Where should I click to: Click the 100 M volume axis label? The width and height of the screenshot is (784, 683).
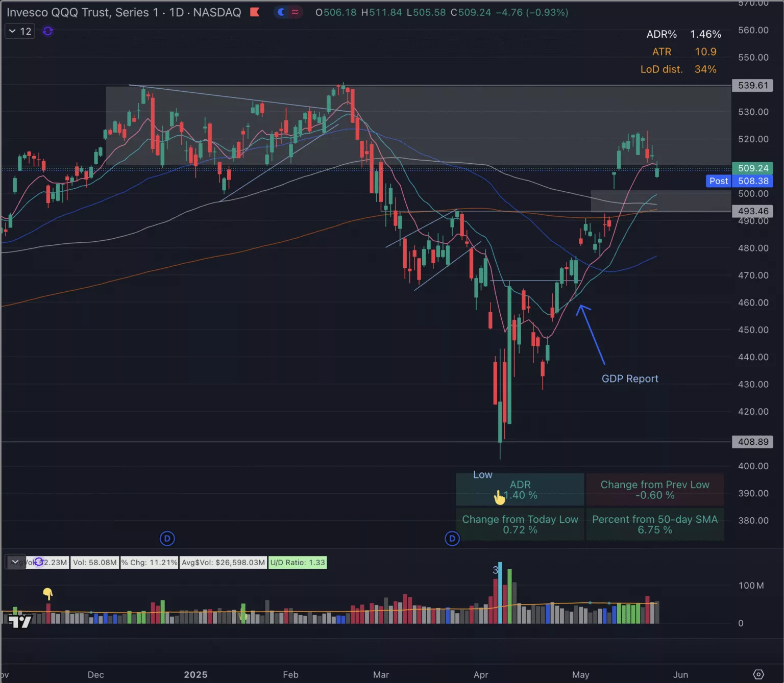[751, 585]
